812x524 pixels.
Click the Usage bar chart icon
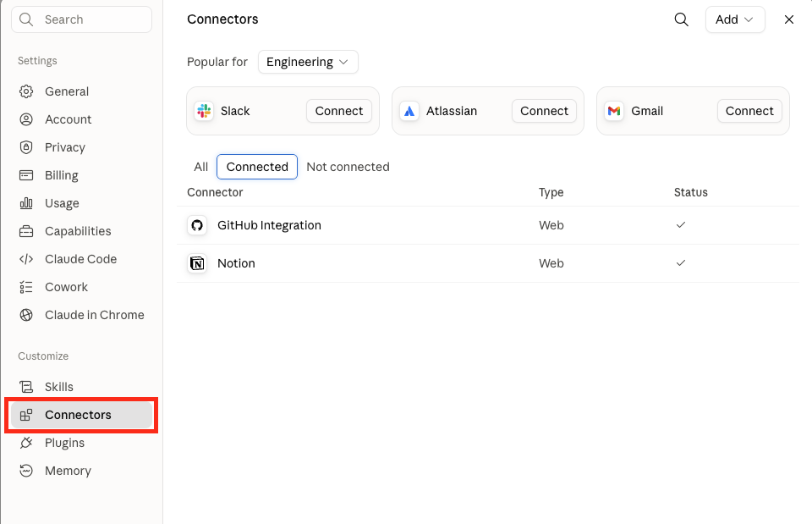(26, 204)
